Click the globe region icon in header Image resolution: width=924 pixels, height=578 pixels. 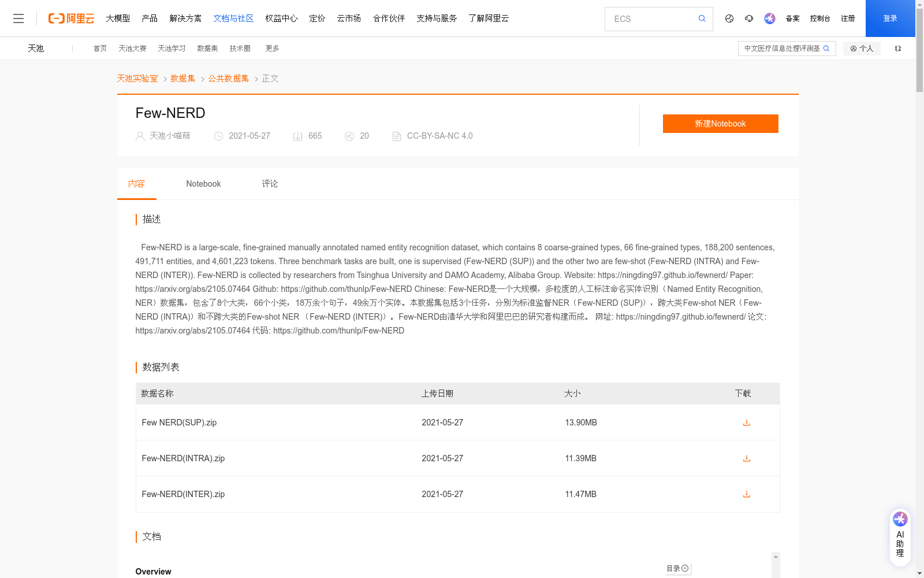pyautogui.click(x=729, y=18)
